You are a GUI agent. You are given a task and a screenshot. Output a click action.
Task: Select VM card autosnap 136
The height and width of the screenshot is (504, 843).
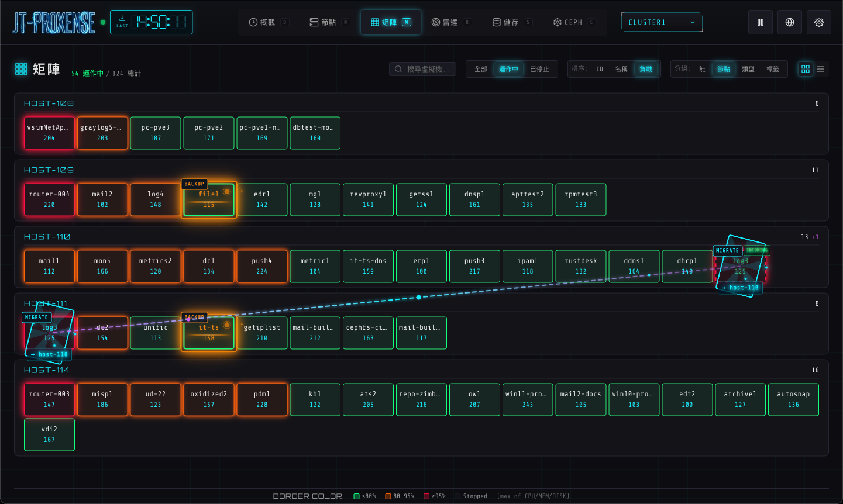coord(793,399)
